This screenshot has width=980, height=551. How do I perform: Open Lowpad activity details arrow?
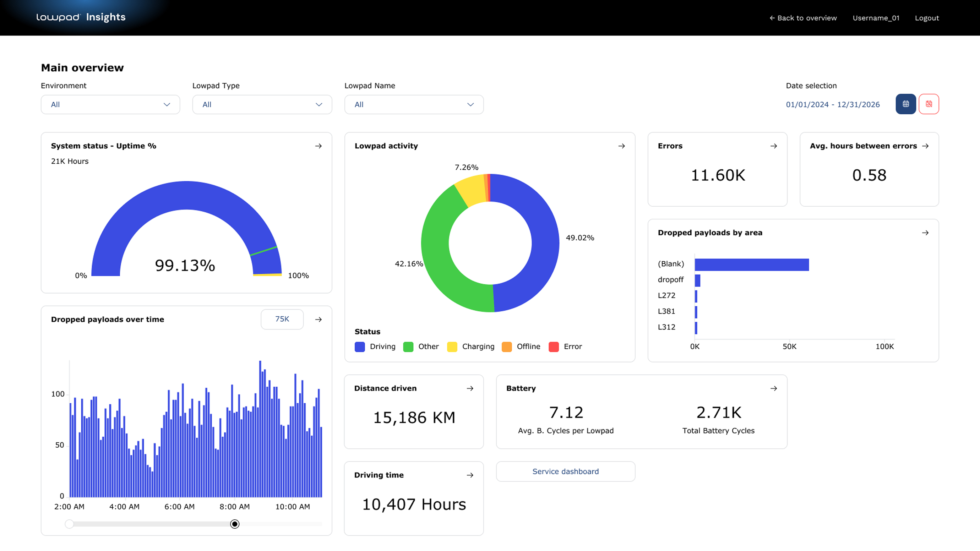coord(622,146)
